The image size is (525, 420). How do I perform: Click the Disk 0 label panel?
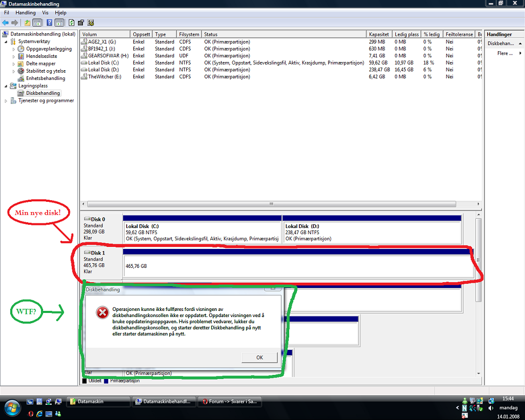point(101,229)
